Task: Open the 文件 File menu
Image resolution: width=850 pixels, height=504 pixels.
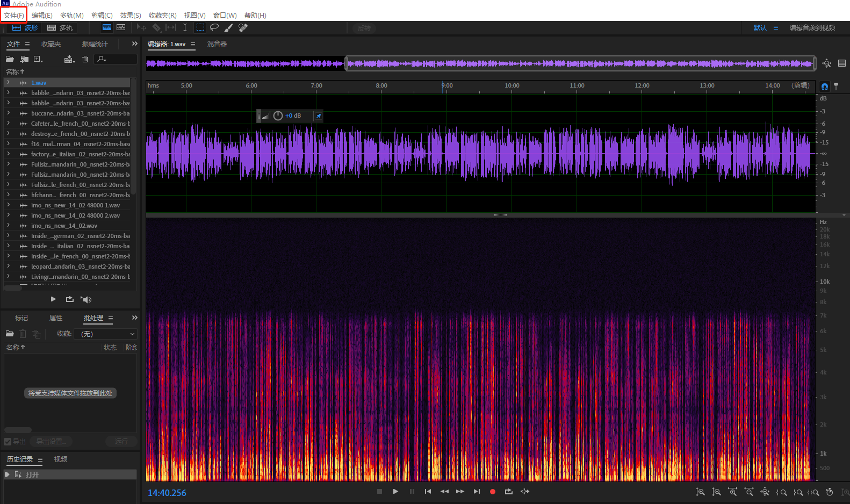Action: [x=14, y=15]
